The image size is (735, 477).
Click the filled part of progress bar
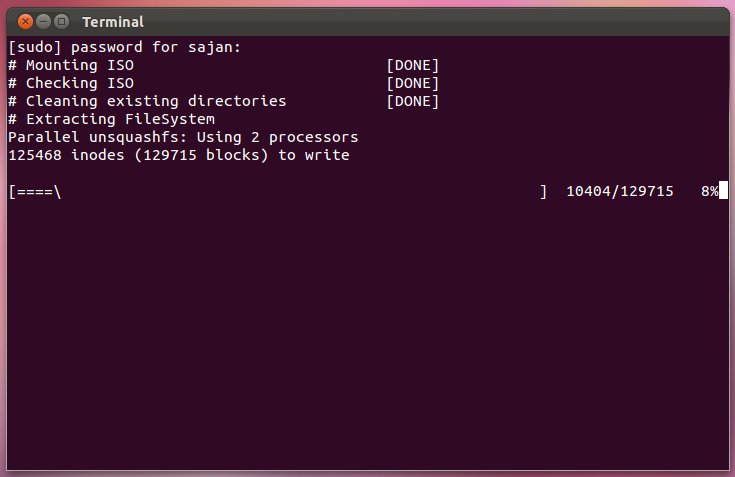tap(34, 191)
